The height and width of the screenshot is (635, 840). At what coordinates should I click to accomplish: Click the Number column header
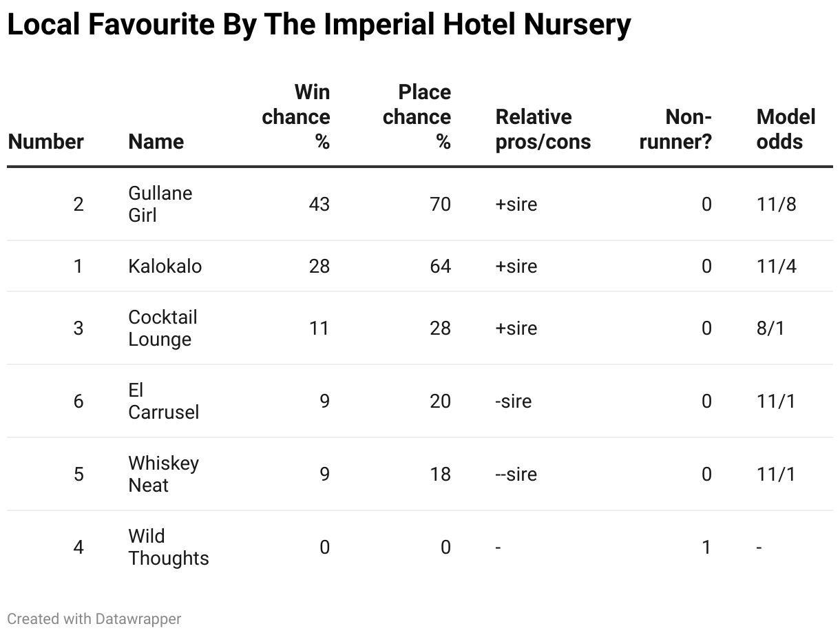[x=45, y=142]
